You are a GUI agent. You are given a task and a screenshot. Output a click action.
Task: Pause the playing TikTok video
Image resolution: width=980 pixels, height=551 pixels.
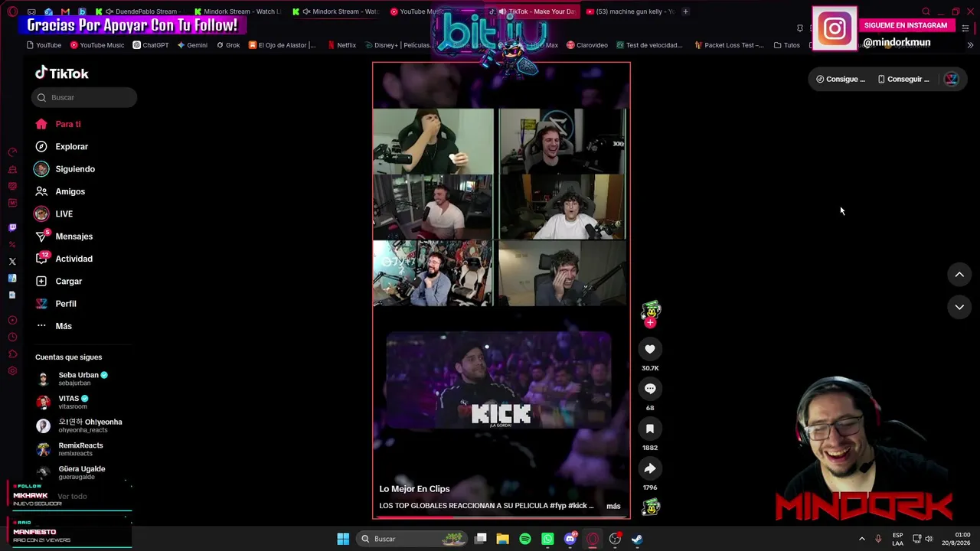[x=501, y=291]
